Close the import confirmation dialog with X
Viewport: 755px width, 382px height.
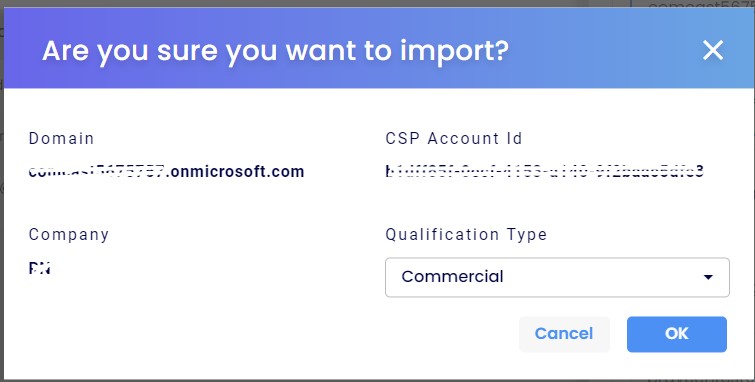coord(713,50)
